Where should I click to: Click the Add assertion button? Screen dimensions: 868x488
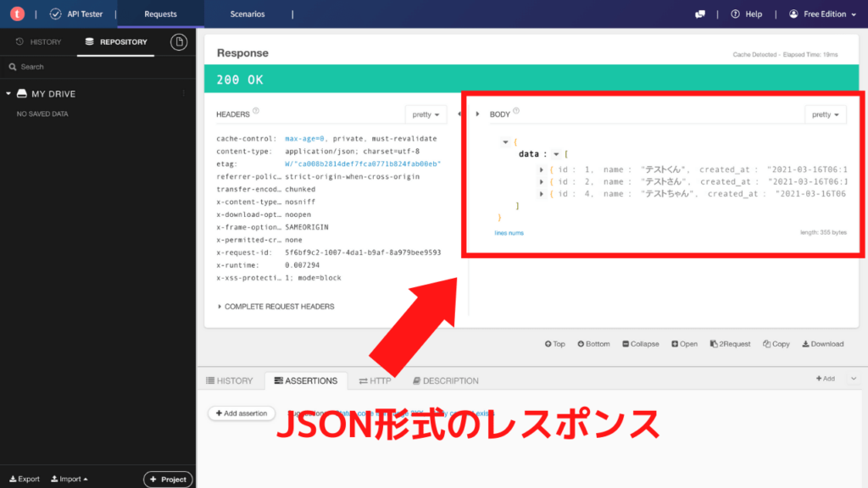click(241, 413)
